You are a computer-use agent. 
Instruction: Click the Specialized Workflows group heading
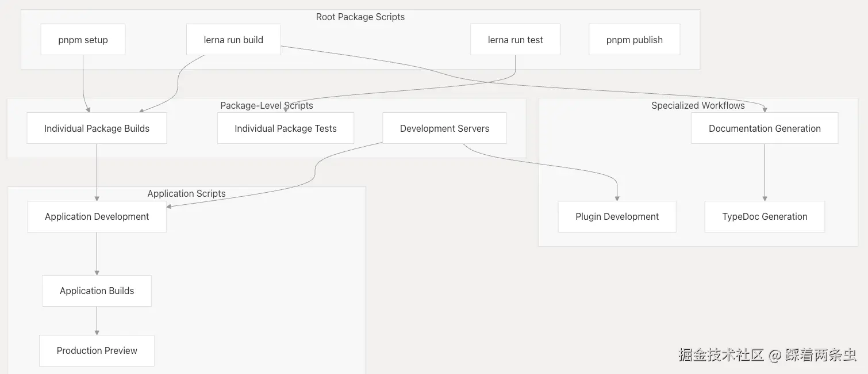click(698, 105)
